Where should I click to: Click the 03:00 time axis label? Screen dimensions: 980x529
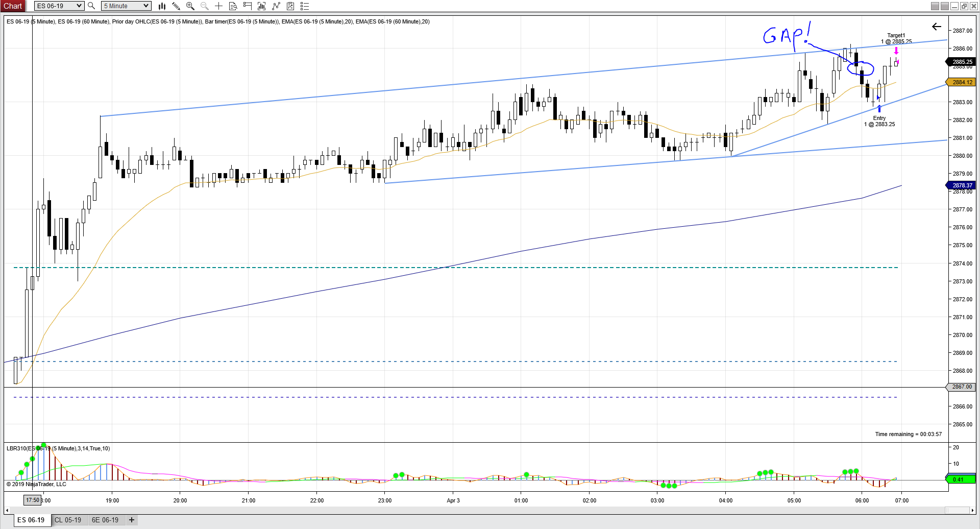[657, 500]
